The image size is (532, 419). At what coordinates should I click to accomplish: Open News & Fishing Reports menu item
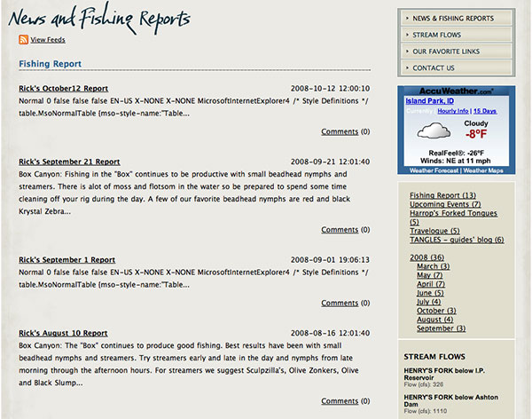point(457,18)
